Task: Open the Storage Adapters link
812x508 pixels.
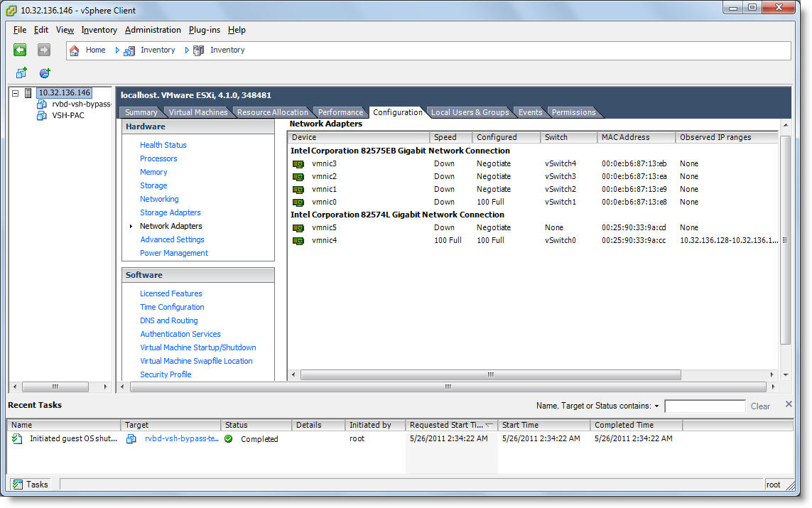Action: click(170, 212)
